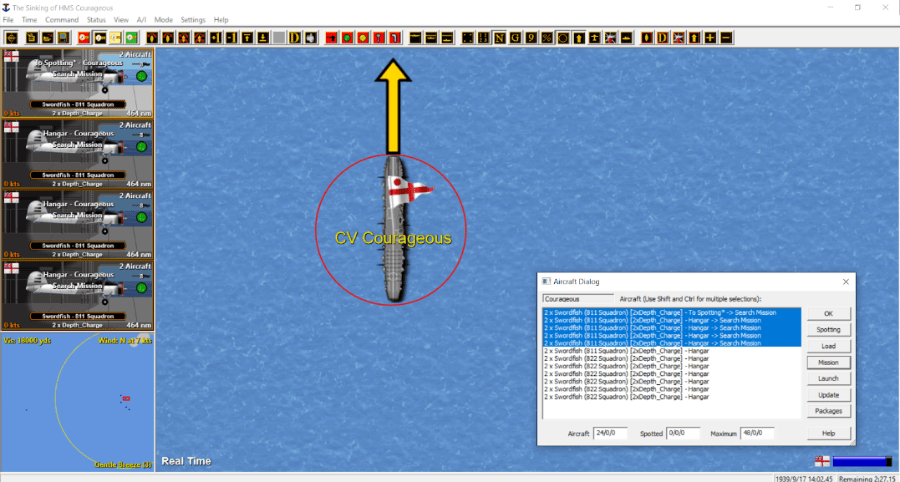Click the red hook-shaped toolbar icon
The image size is (900, 482).
(394, 38)
